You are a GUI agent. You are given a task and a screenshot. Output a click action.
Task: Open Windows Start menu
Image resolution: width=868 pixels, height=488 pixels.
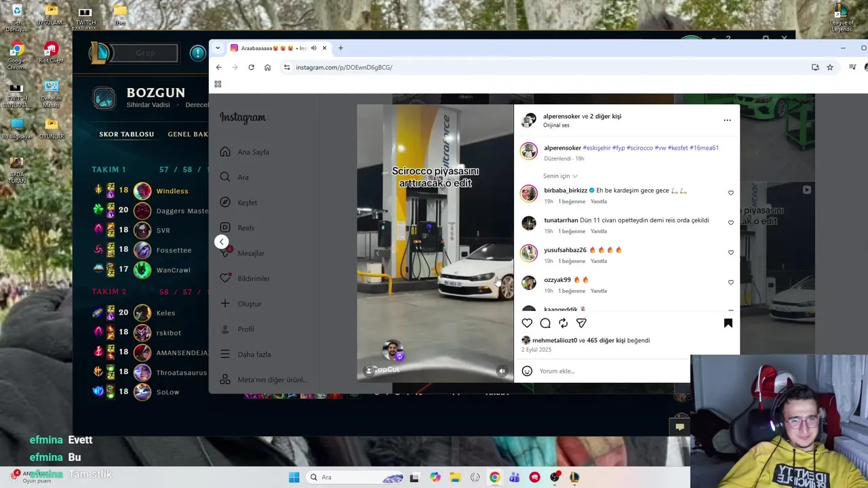click(x=294, y=477)
